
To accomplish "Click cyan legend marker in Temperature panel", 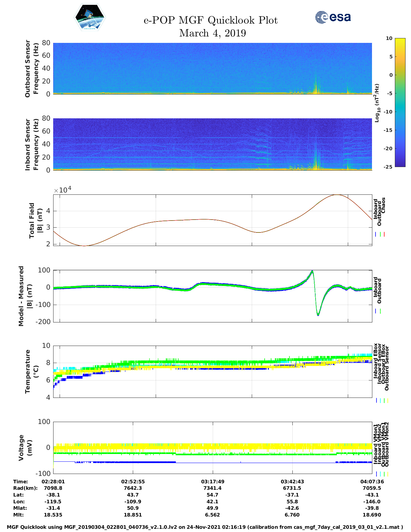I will (380, 400).
